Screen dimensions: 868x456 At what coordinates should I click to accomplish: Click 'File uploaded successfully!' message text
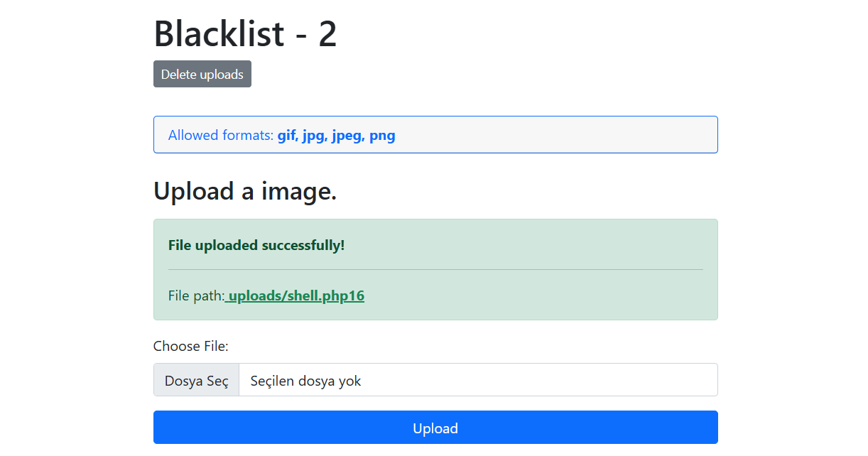click(x=256, y=245)
